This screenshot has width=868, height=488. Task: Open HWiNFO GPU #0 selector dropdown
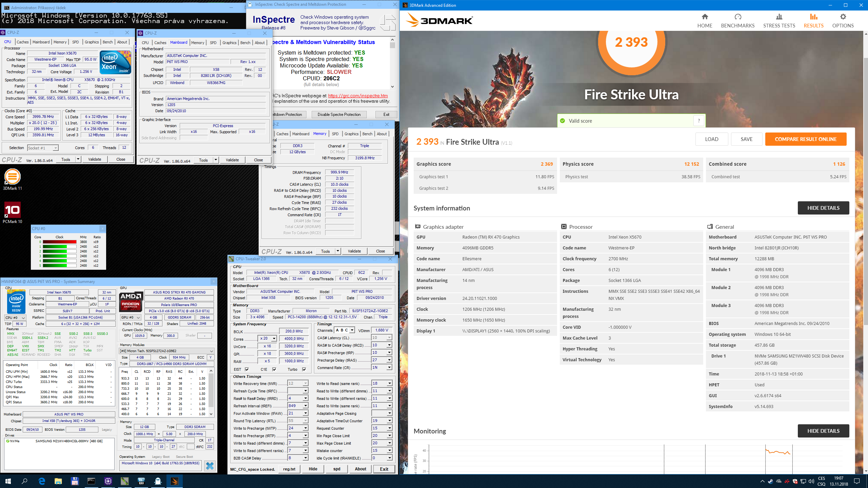click(x=131, y=317)
